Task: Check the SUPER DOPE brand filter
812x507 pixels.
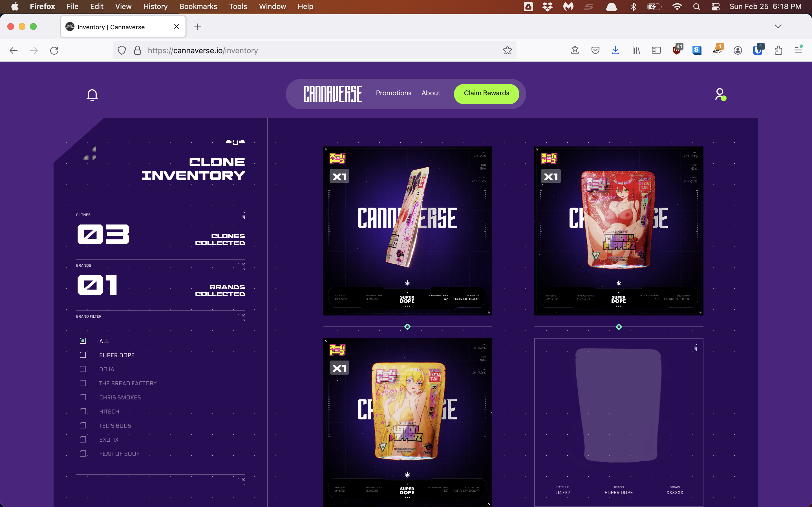Action: (x=83, y=355)
